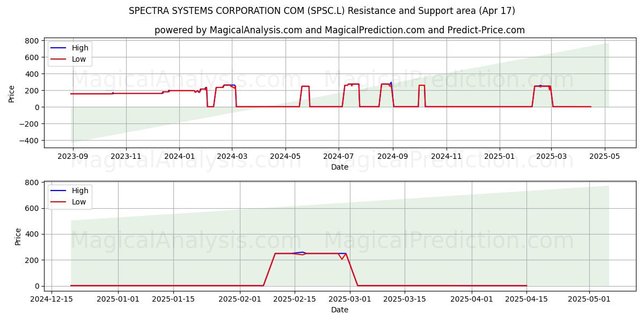
Task: Click the 2025-05 tick label in top chart
Action: tap(605, 156)
